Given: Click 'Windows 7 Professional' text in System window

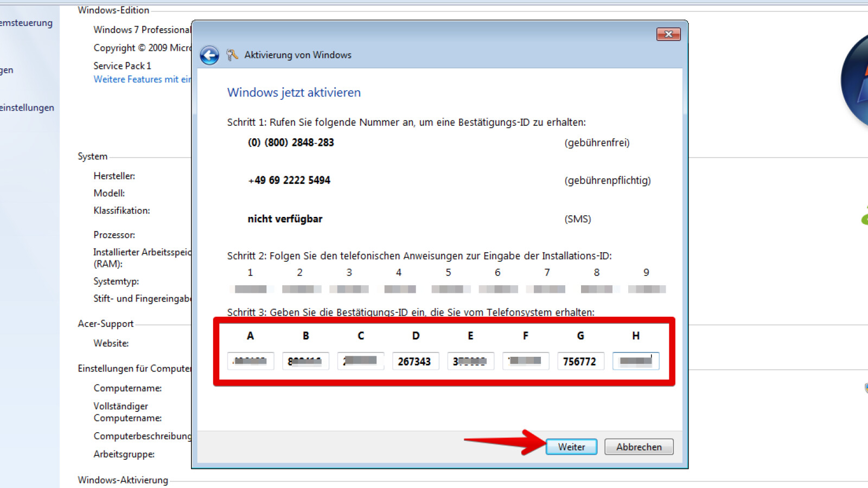Looking at the screenshot, I should [142, 30].
